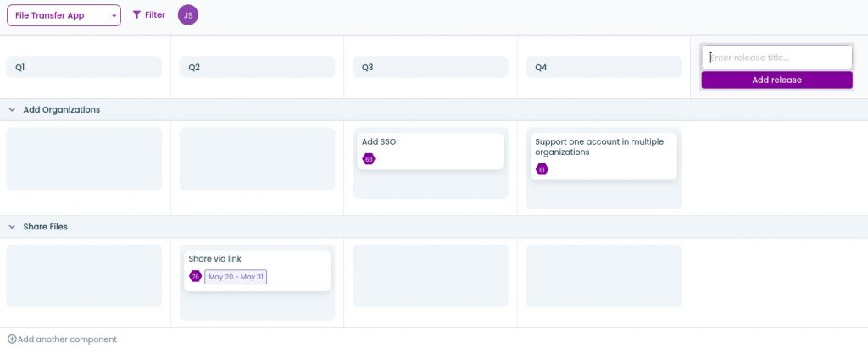Click the Add release button
868x353 pixels.
pos(776,80)
